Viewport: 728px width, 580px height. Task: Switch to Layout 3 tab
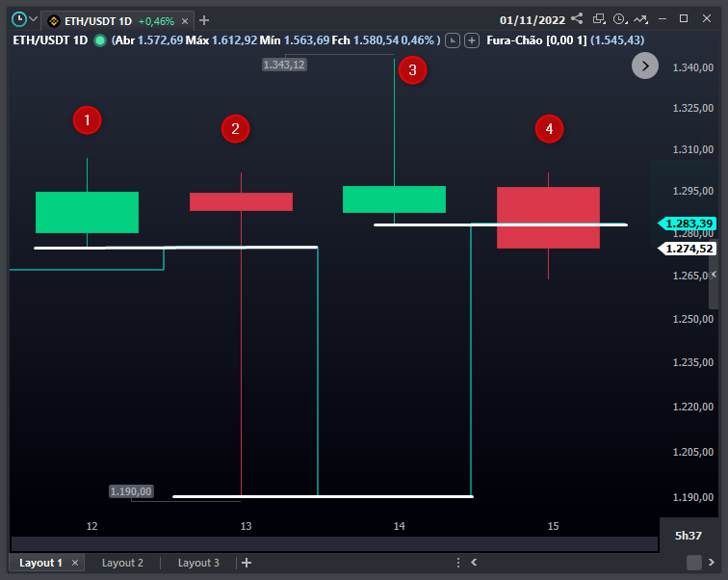[198, 563]
